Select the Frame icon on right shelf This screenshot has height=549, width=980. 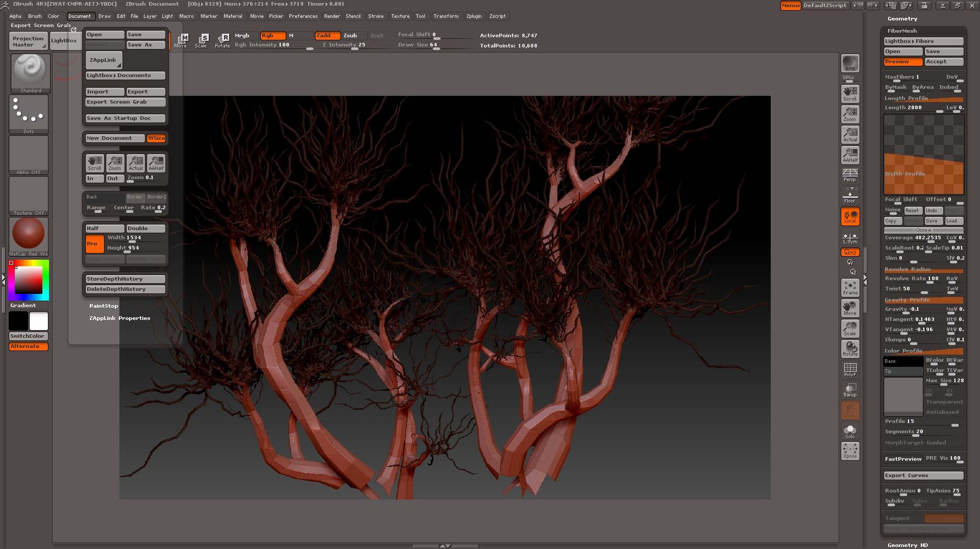[849, 287]
